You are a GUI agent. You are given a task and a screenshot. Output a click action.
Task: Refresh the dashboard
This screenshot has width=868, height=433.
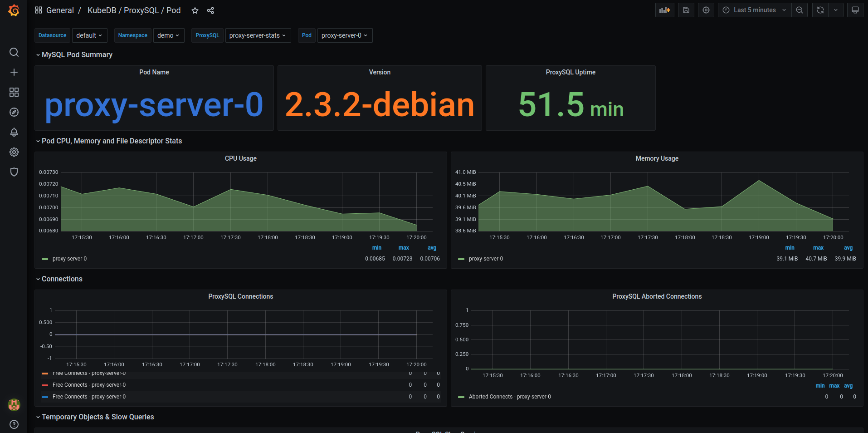pos(820,10)
